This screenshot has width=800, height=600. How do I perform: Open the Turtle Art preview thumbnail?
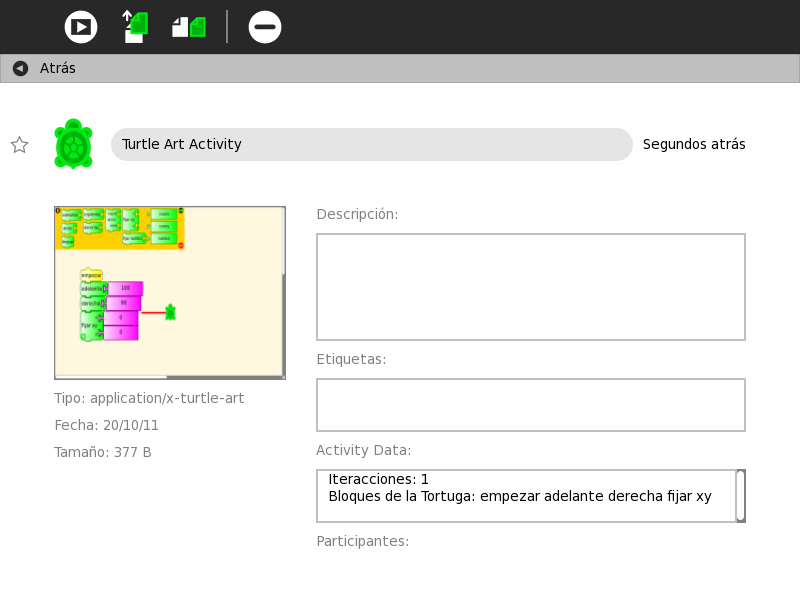pyautogui.click(x=169, y=292)
